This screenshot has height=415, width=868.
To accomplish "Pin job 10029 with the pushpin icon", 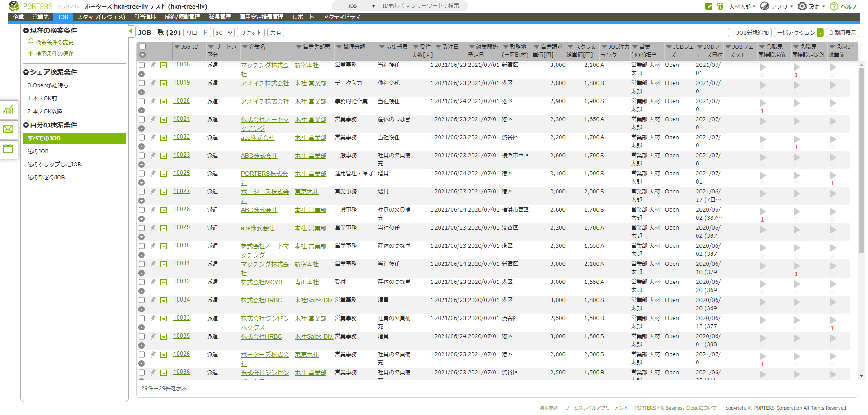I will tap(153, 227).
